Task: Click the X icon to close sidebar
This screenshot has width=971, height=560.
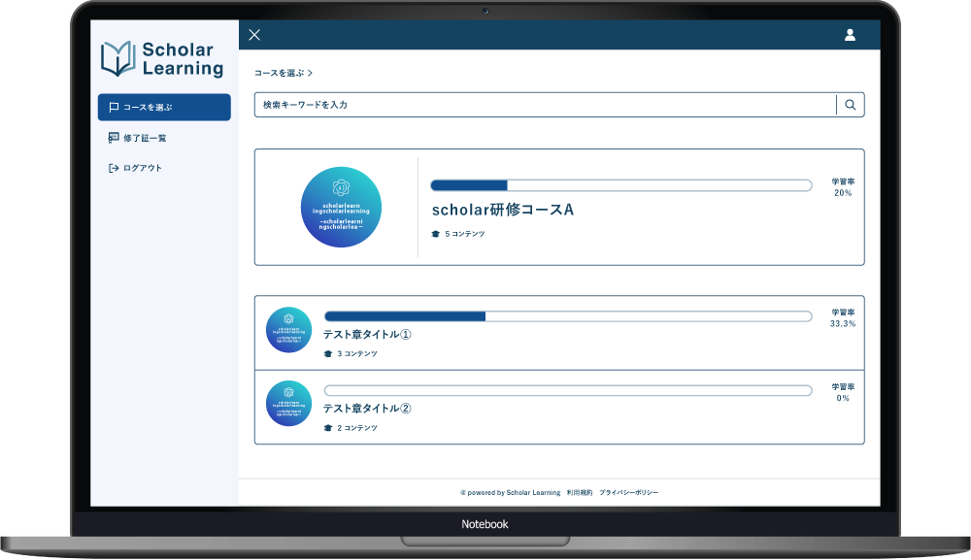Action: (x=254, y=35)
